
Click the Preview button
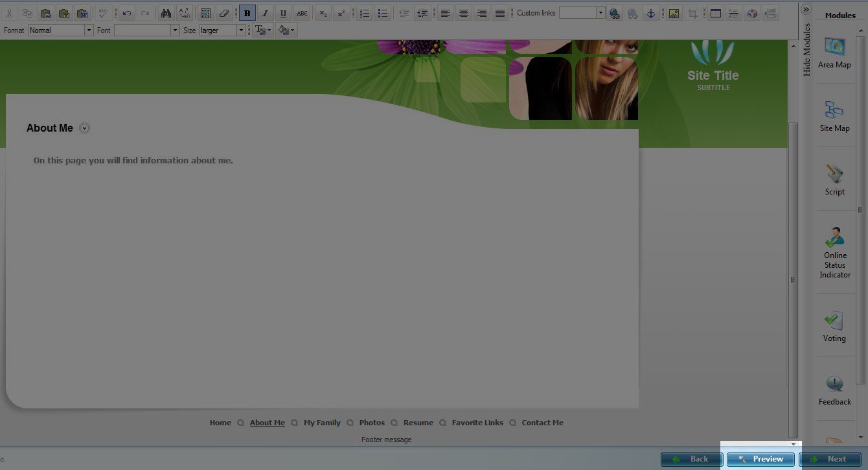point(760,459)
